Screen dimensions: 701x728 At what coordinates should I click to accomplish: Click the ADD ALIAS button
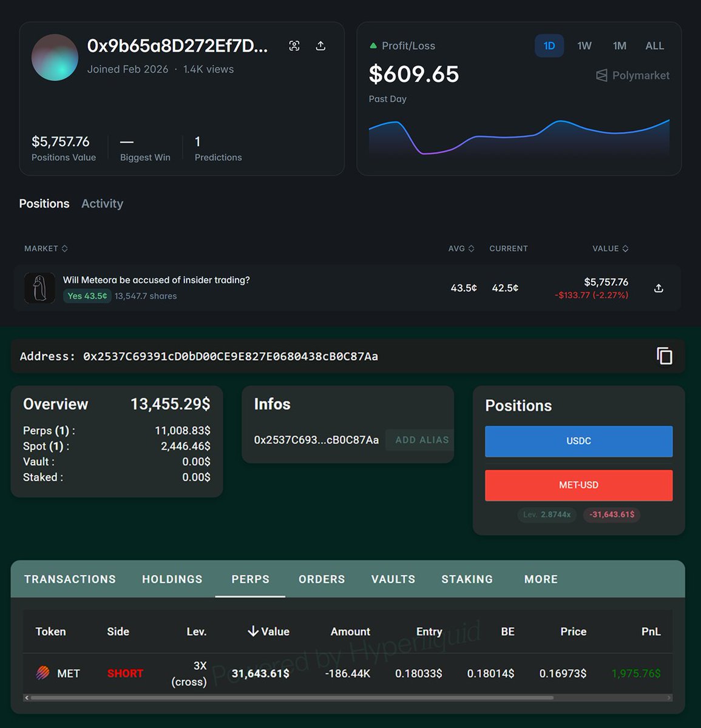pyautogui.click(x=420, y=440)
